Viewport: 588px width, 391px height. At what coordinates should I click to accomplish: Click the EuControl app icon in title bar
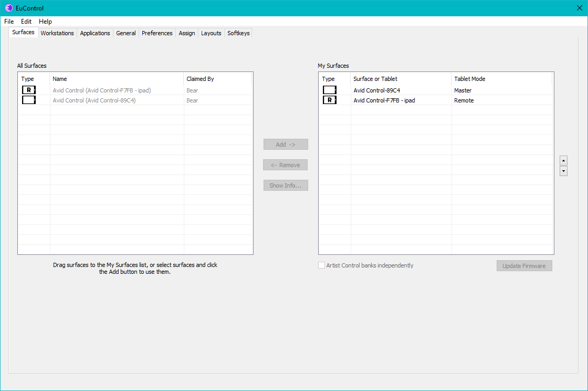tap(9, 8)
